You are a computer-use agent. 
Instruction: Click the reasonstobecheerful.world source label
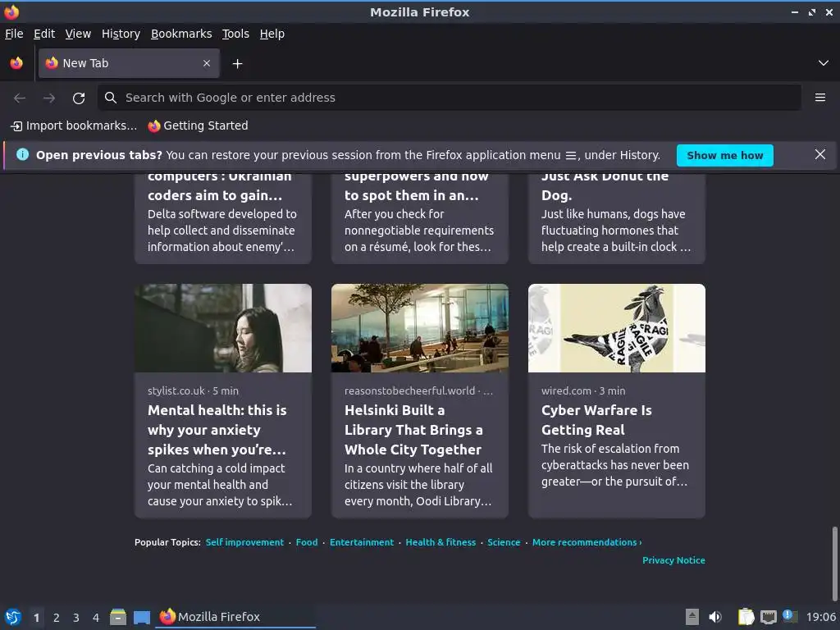click(410, 391)
